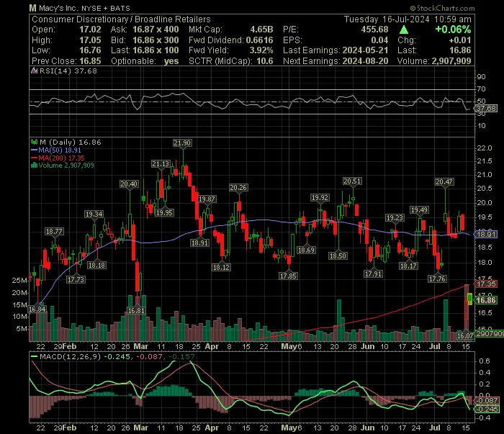Click the 19.49 high price label
Viewport: 504px width, 434px height.
point(420,210)
